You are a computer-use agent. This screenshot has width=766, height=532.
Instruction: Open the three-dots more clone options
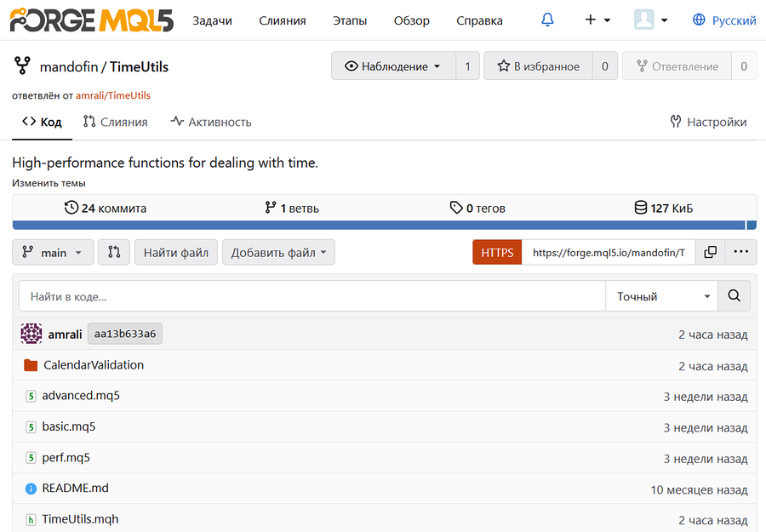(x=741, y=253)
